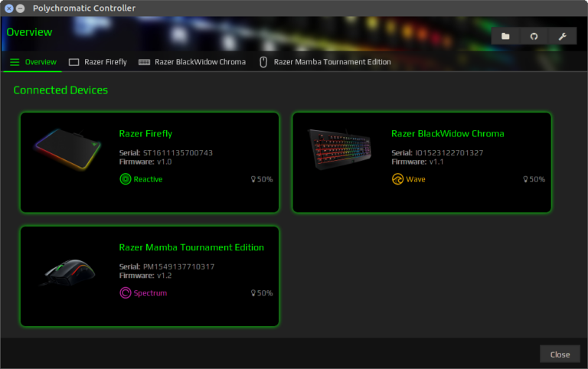The width and height of the screenshot is (588, 369).
Task: Click firmware v1.2 on Mamba card
Action: click(x=165, y=276)
